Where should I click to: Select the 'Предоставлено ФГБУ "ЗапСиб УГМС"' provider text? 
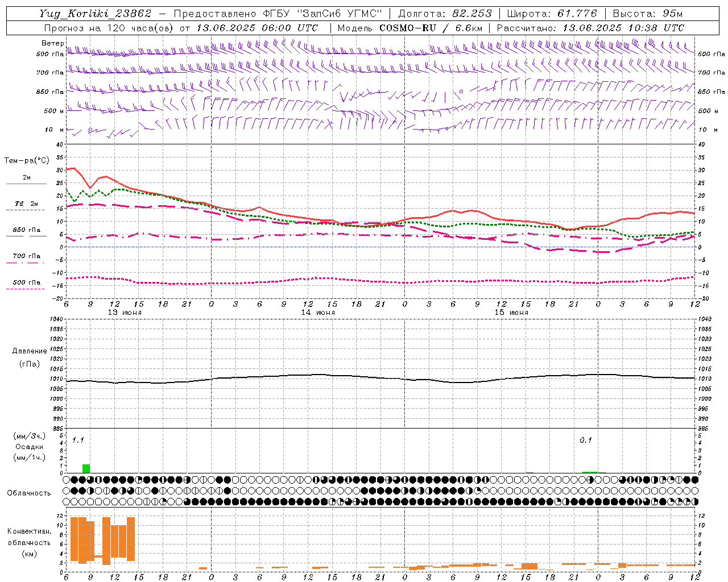(278, 14)
